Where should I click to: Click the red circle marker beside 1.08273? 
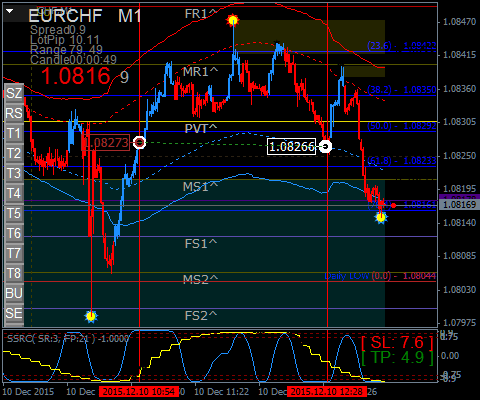[139, 143]
